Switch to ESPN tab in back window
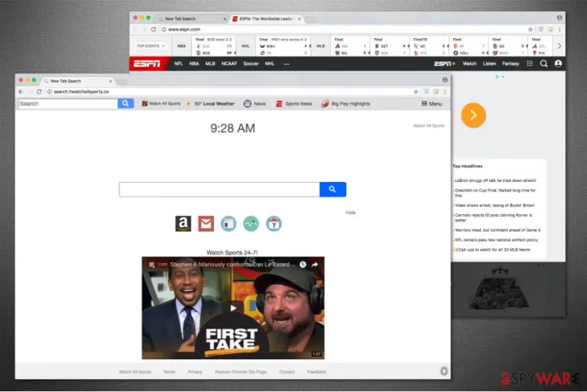587x392 pixels. tap(265, 18)
